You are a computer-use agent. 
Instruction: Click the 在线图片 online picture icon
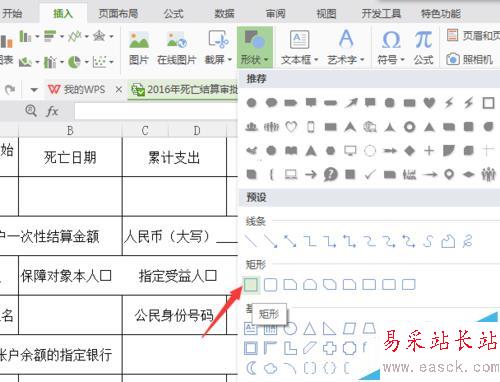click(176, 40)
